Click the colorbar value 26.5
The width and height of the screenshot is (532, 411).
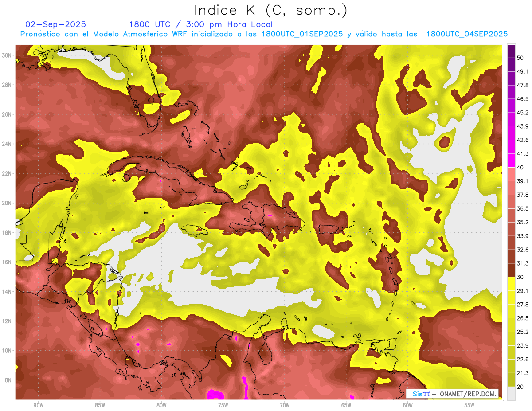(x=522, y=318)
